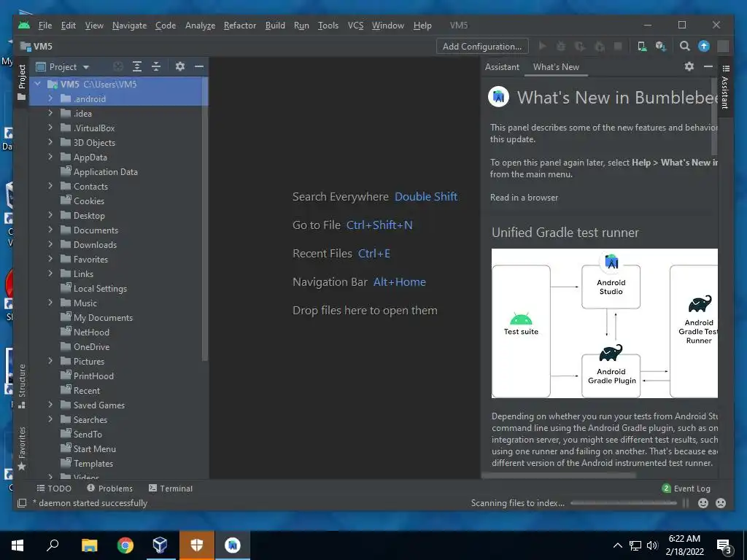This screenshot has height=560, width=747.
Task: Open Chrome from the taskbar
Action: click(125, 545)
